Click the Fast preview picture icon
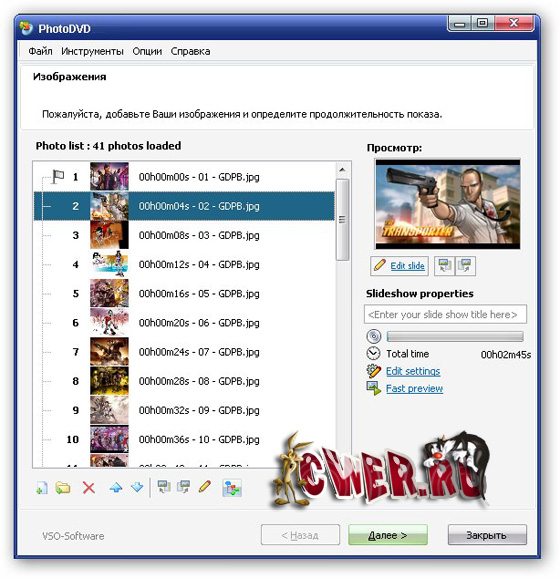 [373, 388]
